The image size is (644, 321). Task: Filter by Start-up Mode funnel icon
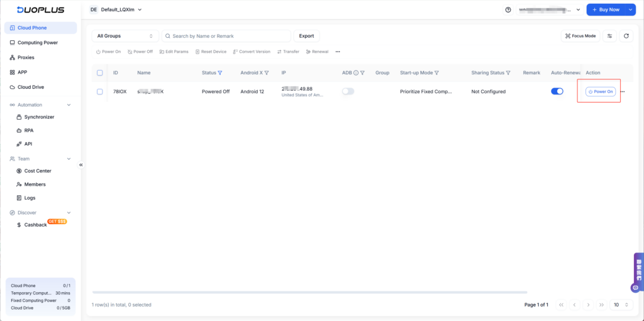(x=436, y=73)
